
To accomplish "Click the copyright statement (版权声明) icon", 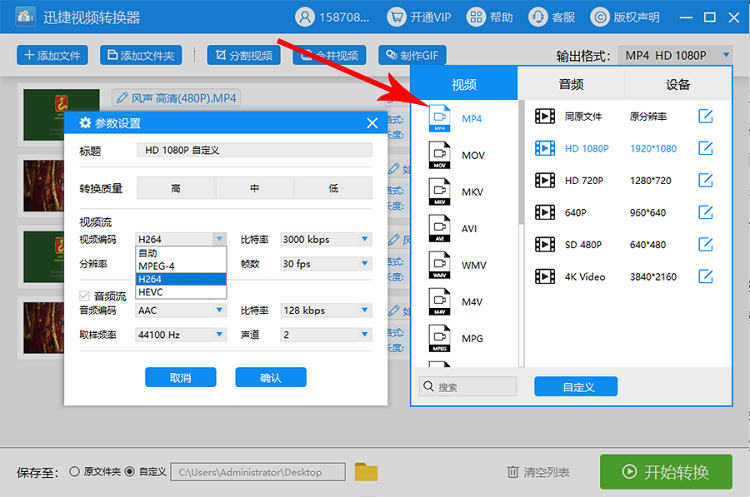I will (600, 17).
